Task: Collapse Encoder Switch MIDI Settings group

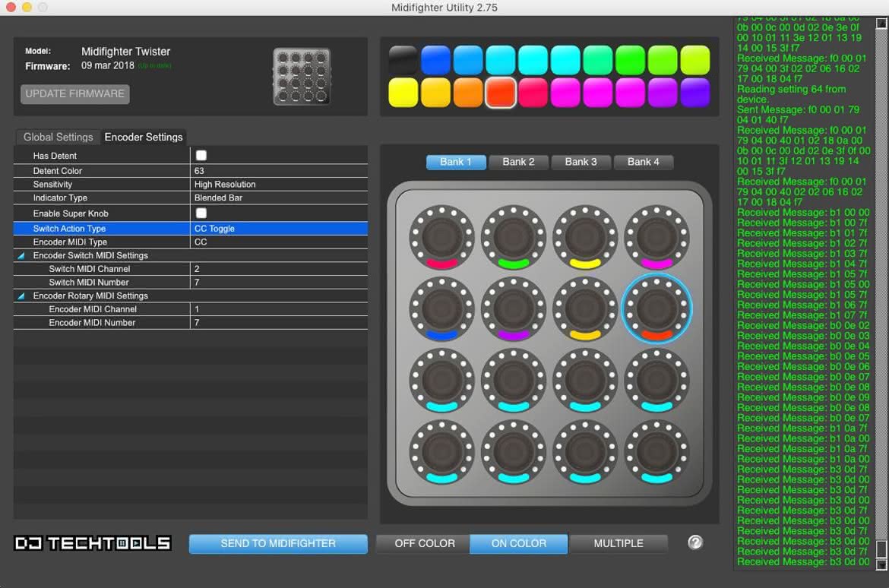Action: click(21, 256)
